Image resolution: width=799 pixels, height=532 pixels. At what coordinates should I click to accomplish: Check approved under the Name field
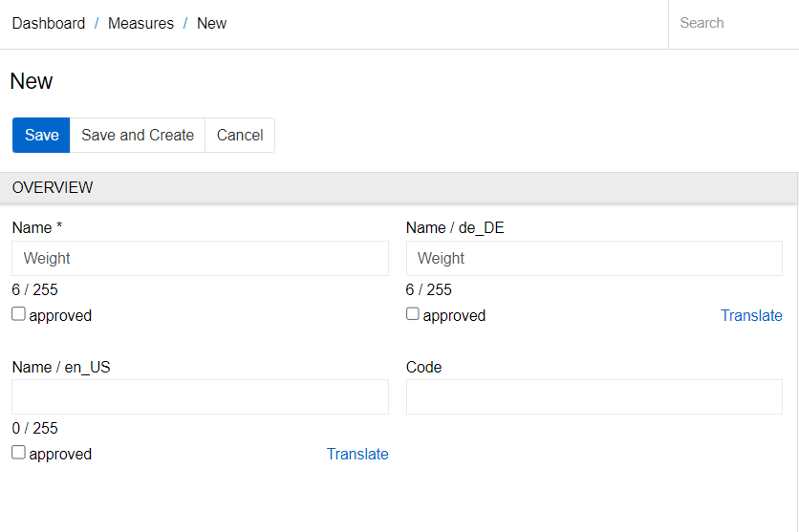click(18, 314)
